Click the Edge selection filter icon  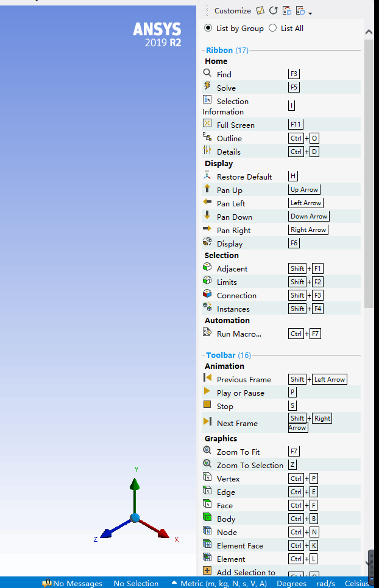point(207,490)
